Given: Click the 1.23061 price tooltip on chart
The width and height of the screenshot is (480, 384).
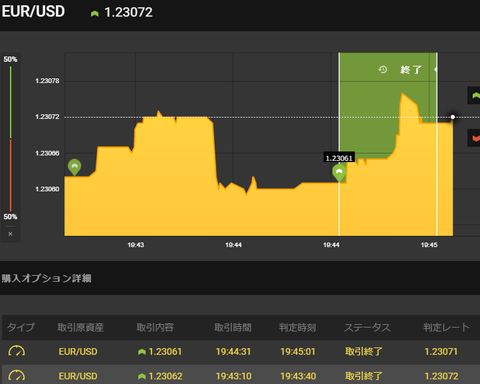Looking at the screenshot, I should pos(339,158).
